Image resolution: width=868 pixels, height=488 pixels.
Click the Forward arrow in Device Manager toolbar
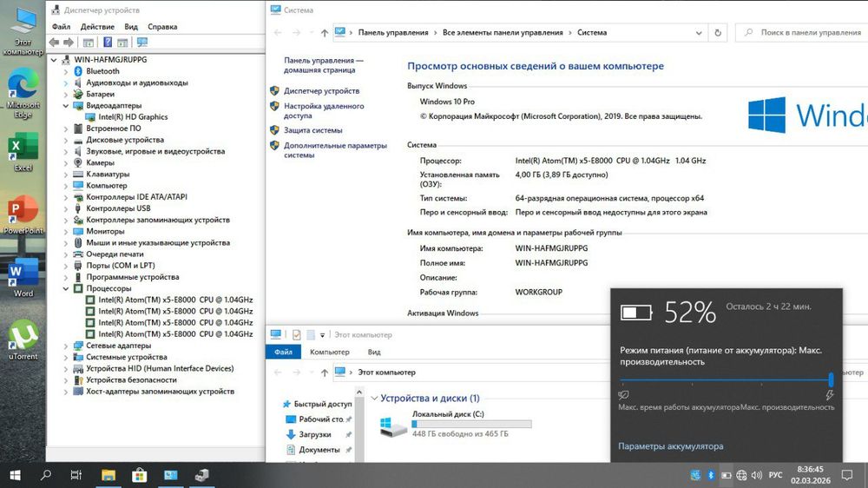[x=69, y=42]
